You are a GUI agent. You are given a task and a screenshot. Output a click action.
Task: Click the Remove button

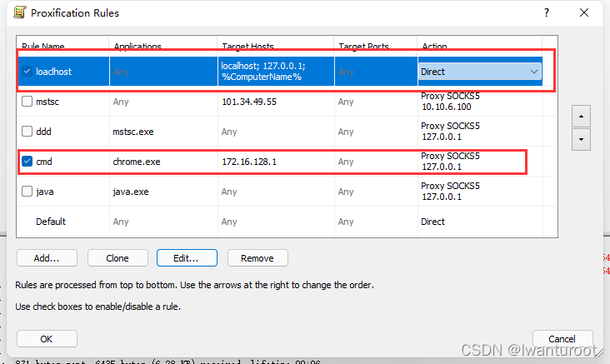tap(257, 258)
